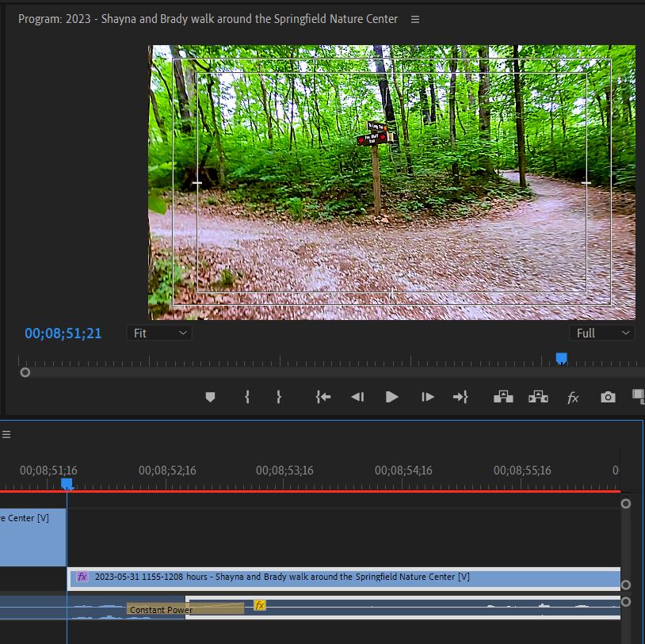Click the Program monitor zoom scroll handle
This screenshot has width=645, height=644.
(x=25, y=372)
